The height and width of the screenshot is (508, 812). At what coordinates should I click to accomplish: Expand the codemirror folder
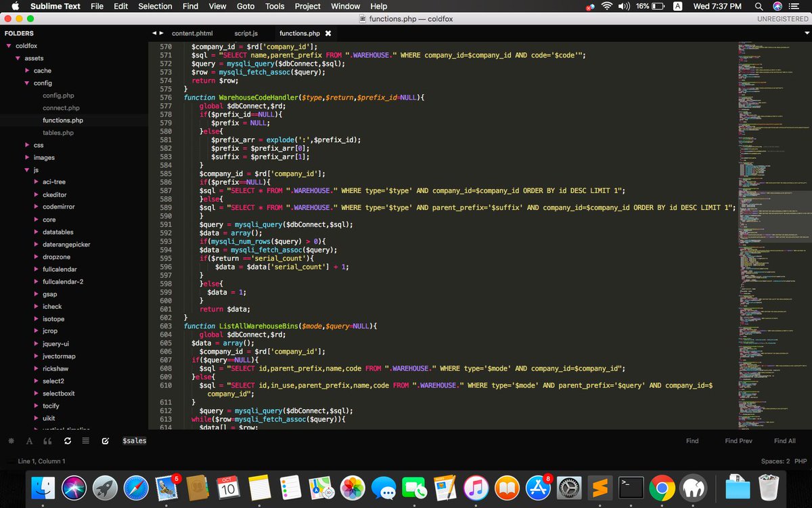pos(36,207)
